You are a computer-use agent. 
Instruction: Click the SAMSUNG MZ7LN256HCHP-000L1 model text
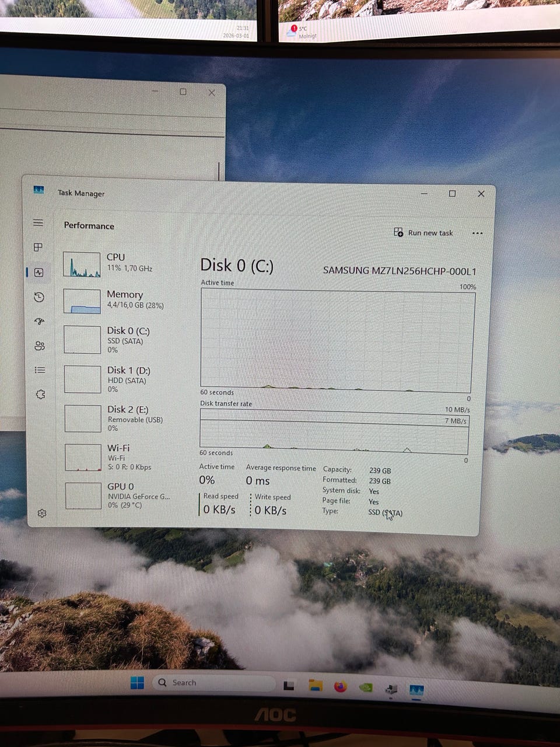(400, 271)
